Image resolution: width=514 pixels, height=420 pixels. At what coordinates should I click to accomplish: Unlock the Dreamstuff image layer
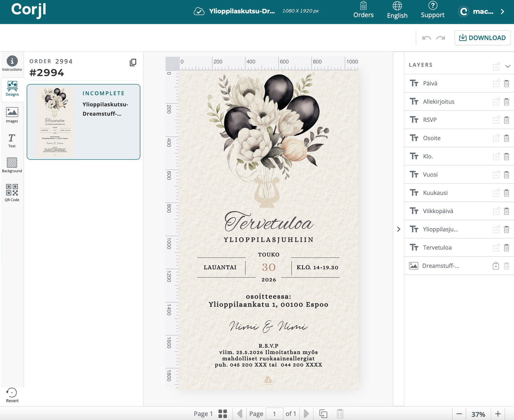tap(496, 265)
